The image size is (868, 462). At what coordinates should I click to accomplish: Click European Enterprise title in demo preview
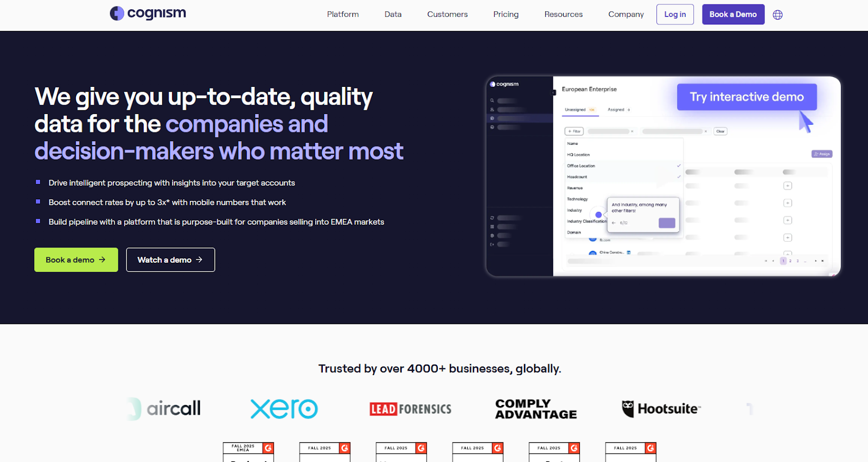click(589, 89)
